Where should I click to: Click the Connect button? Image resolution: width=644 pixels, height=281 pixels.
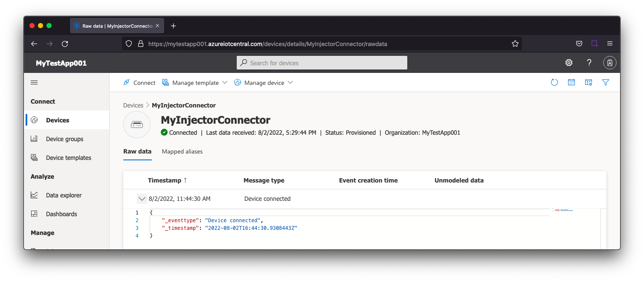tap(139, 83)
